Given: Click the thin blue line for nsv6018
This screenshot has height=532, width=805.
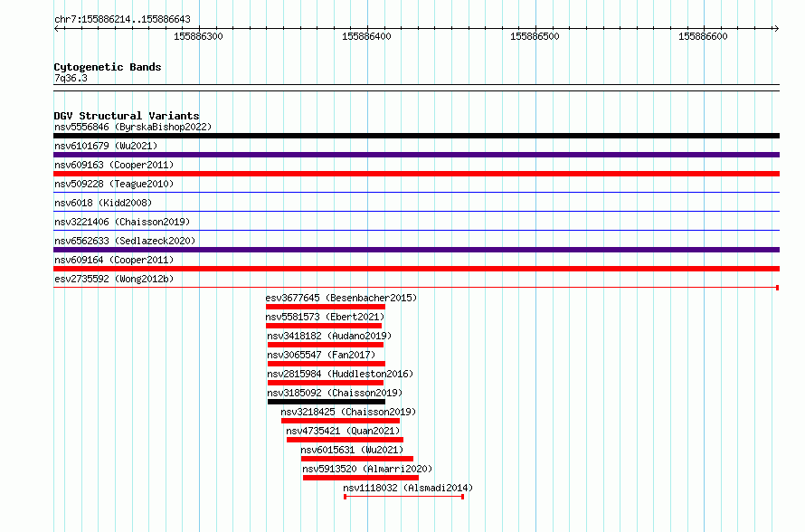Looking at the screenshot, I should (x=416, y=212).
